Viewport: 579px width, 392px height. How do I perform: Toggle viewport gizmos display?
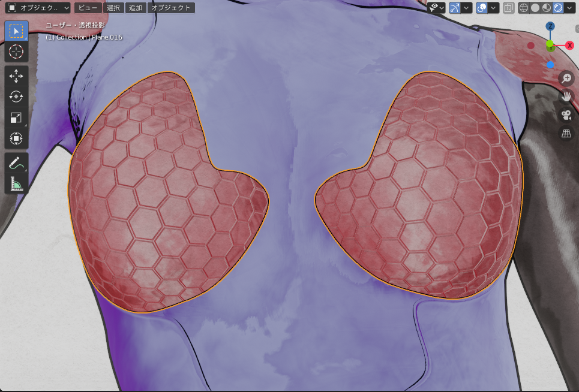pos(455,8)
